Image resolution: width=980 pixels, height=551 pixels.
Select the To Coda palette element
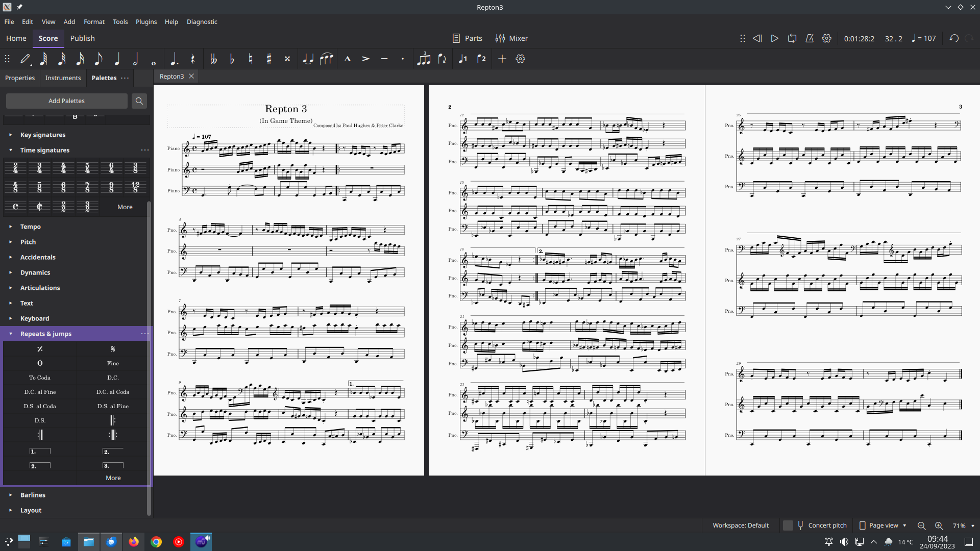(40, 378)
